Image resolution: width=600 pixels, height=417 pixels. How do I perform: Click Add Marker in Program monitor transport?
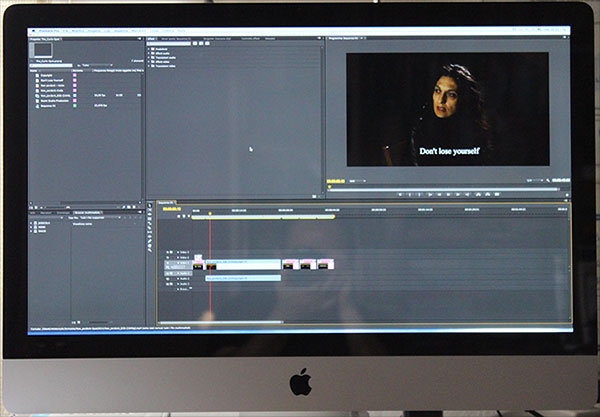tap(400, 194)
